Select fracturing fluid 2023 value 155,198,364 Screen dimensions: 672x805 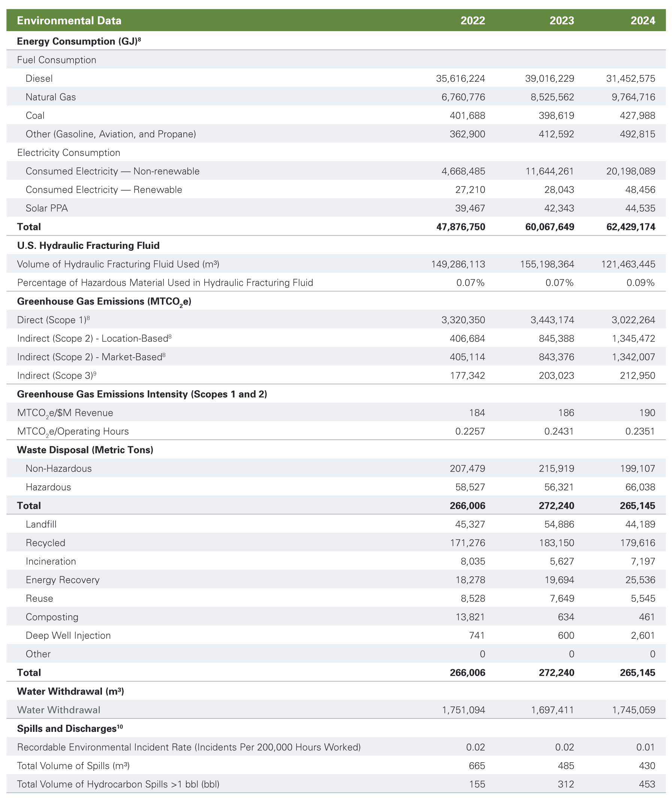(x=547, y=264)
